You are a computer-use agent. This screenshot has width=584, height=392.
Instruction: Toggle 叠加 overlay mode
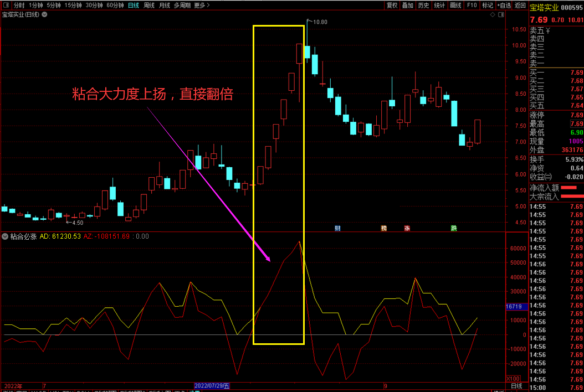pos(408,6)
